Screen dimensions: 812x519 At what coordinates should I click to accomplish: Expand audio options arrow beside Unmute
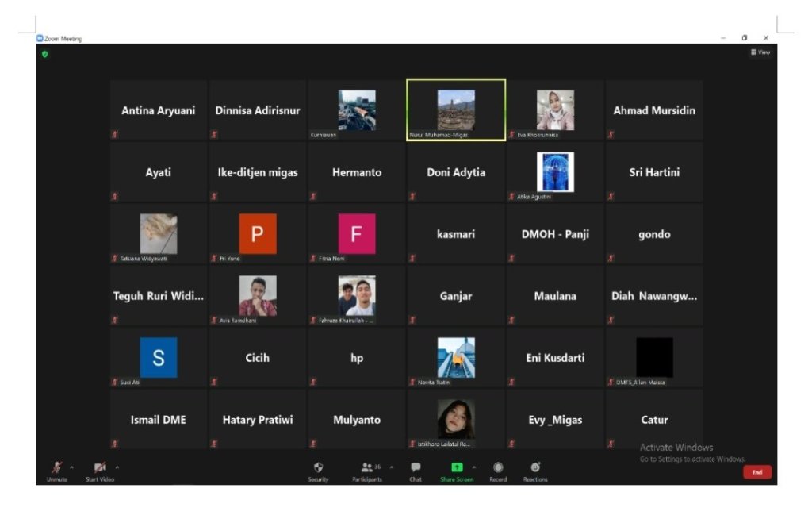[x=71, y=467]
